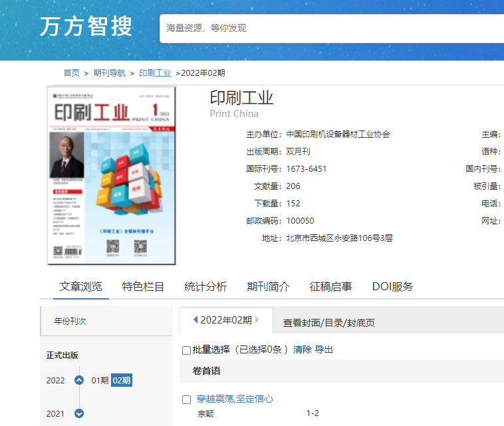Focus the search box 海量资源，等你发现

coord(332,29)
